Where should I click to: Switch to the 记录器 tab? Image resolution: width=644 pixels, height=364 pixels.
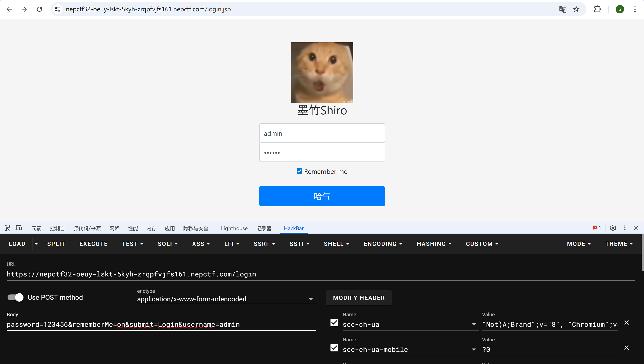click(x=264, y=228)
